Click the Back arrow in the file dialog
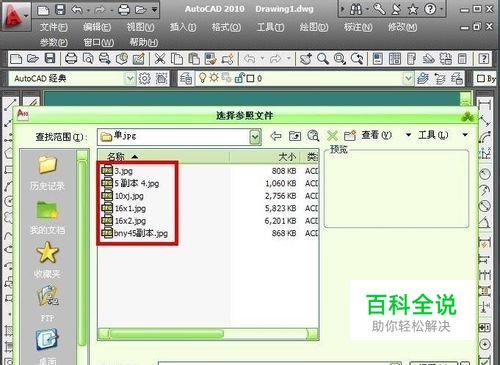Screen dimensions: 500x365 point(276,136)
